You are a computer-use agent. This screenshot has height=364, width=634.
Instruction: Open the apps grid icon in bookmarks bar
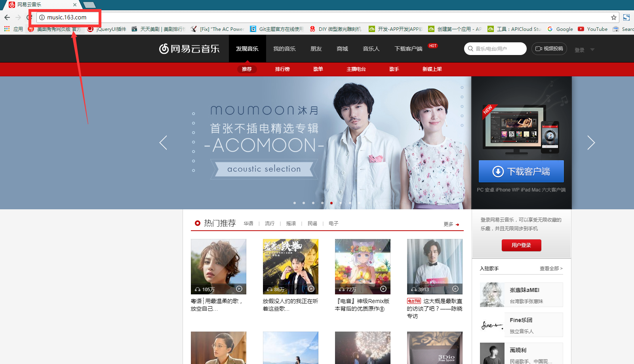coord(7,29)
